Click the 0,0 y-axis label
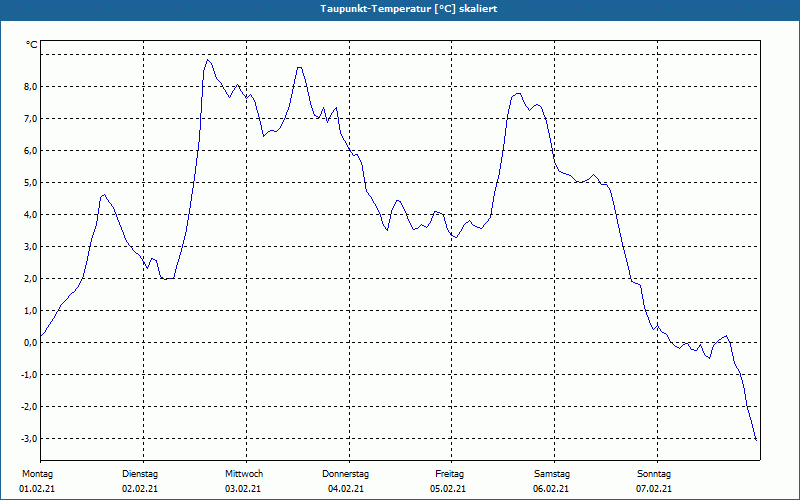 (x=31, y=343)
